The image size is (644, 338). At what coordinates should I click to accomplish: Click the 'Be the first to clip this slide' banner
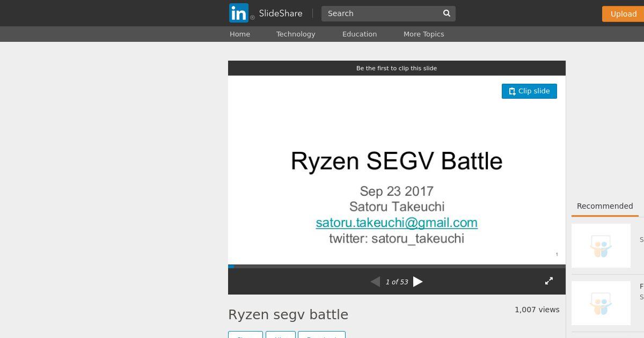click(397, 68)
